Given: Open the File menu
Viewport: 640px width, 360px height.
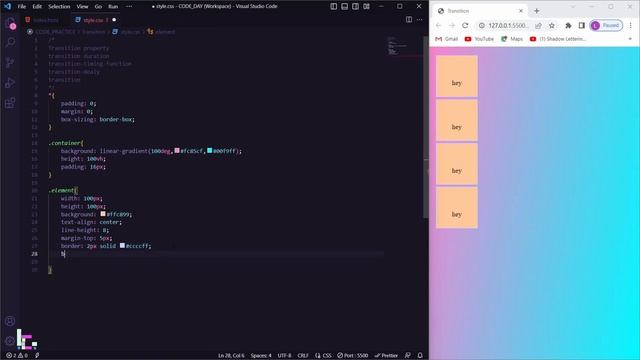Looking at the screenshot, I should point(22,7).
